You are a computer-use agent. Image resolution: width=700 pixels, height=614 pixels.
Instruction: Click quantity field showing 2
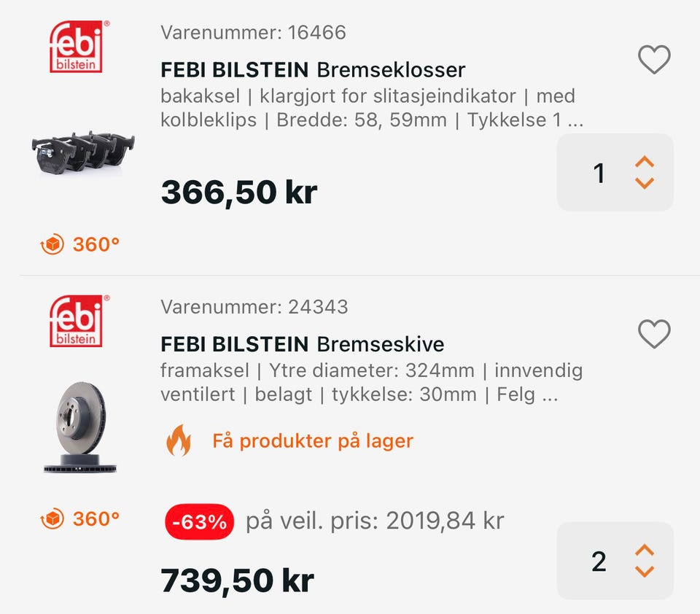pos(599,561)
